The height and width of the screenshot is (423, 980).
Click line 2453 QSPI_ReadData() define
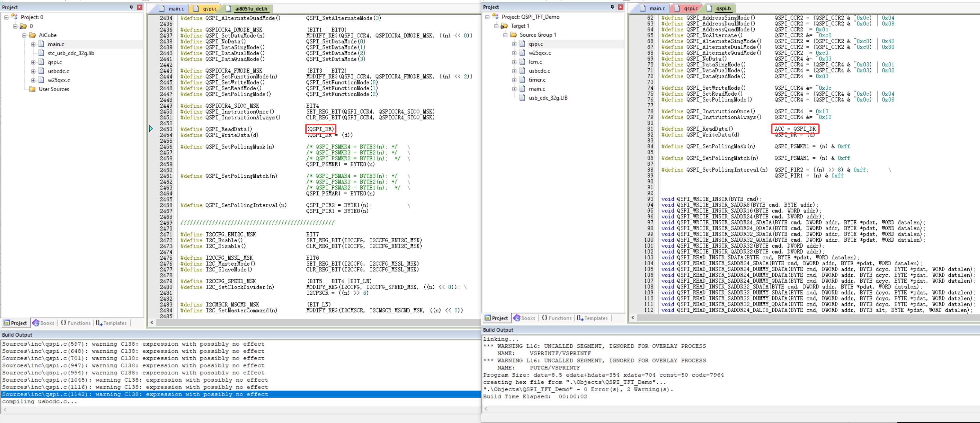257,129
